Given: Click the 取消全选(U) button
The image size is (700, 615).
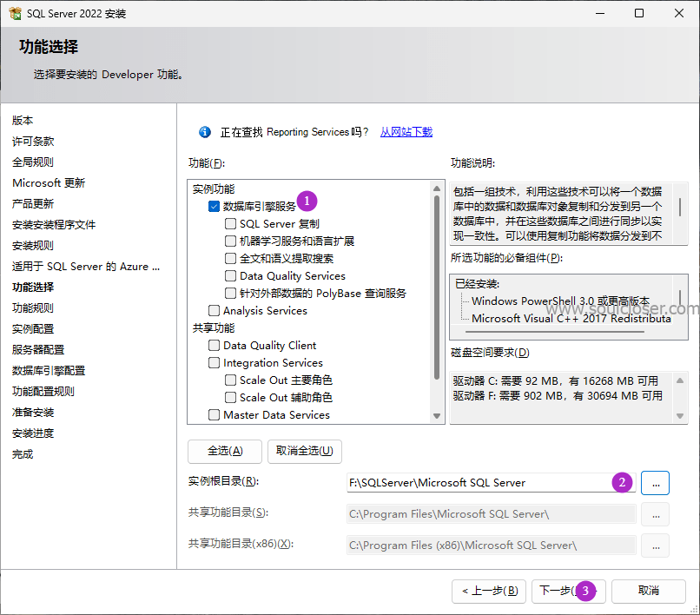Looking at the screenshot, I should coord(305,451).
